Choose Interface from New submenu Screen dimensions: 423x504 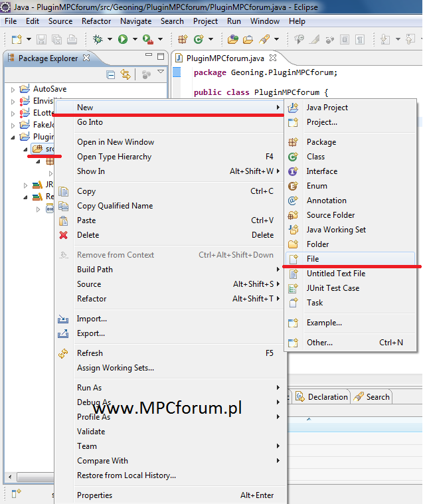tap(350, 171)
